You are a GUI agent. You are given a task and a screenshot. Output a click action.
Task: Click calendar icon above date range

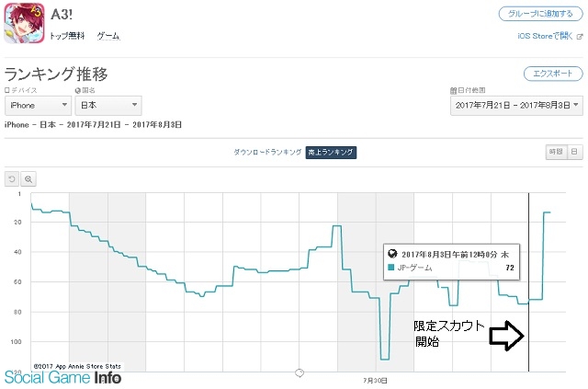point(453,90)
